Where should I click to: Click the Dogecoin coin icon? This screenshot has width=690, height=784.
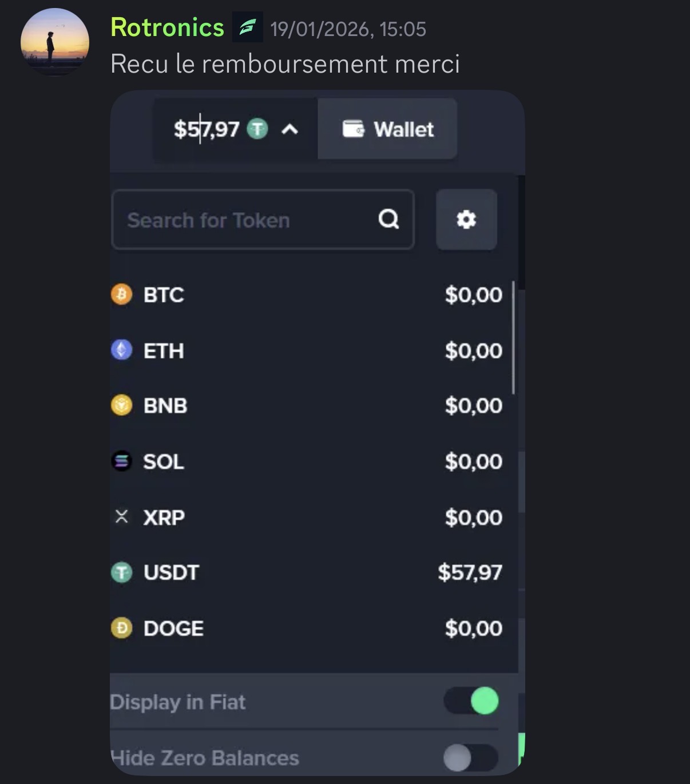click(x=121, y=628)
